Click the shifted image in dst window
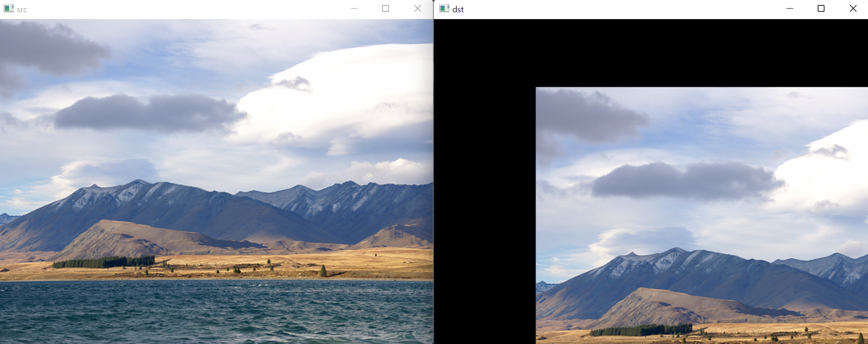This screenshot has width=868, height=344. pos(702,215)
